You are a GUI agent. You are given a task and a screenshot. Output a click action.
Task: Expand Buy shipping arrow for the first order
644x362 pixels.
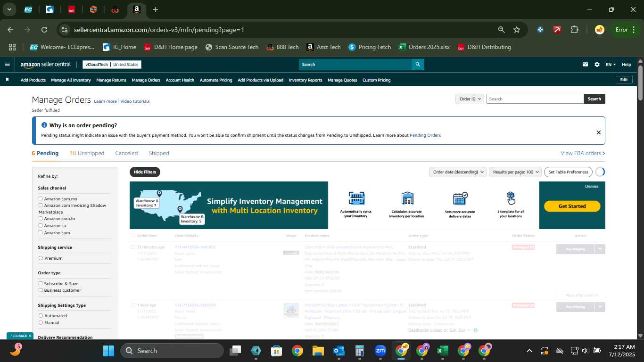tap(600, 249)
